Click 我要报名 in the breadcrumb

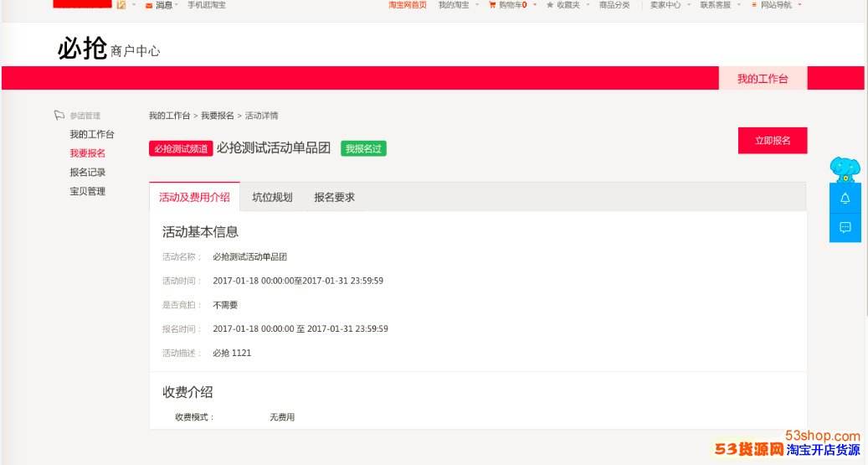(217, 116)
